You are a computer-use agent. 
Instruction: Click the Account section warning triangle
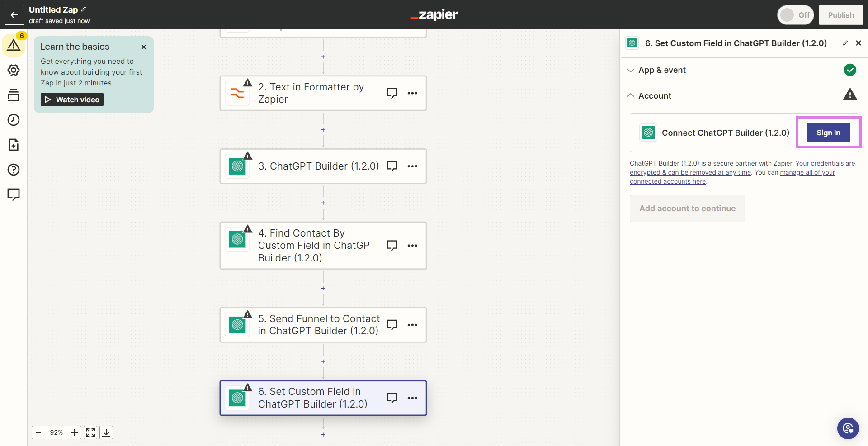click(850, 94)
